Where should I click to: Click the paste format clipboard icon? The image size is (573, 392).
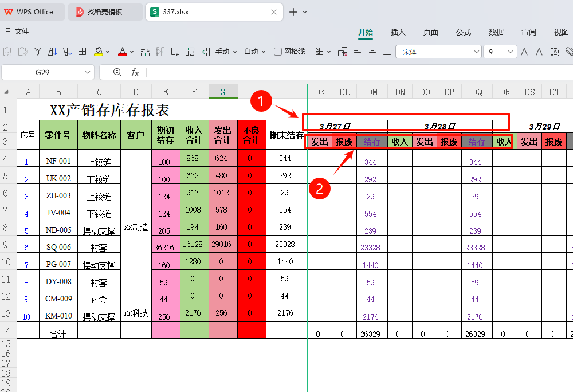(23, 52)
